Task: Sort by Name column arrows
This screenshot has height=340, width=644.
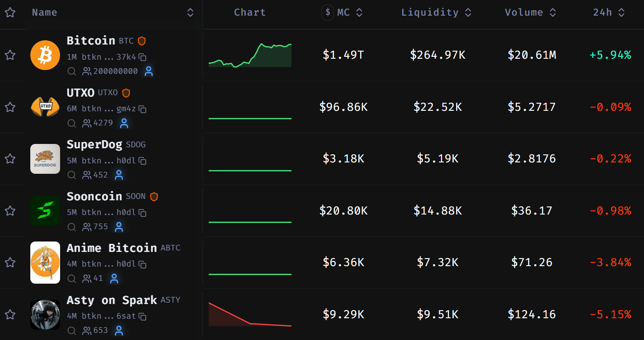Action: 190,13
